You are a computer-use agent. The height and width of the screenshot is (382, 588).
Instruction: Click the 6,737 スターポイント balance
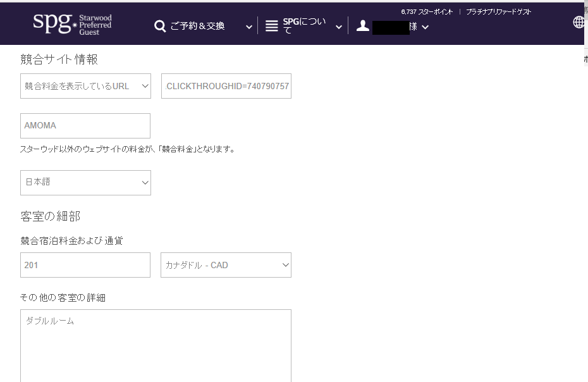(427, 12)
